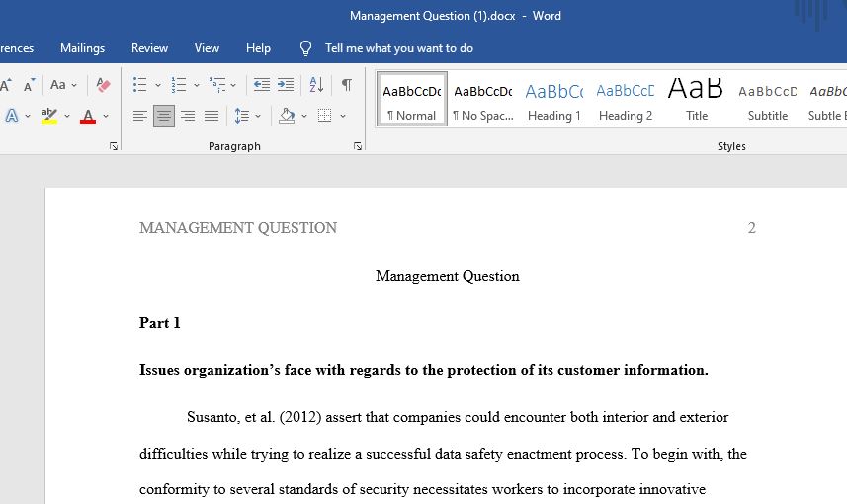Apply the yellow text highlight color
The width and height of the screenshot is (847, 504).
coord(49,116)
